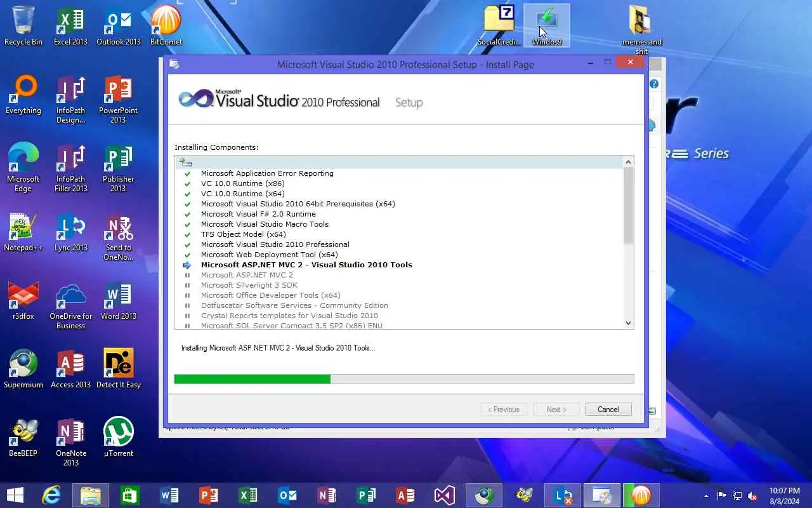Select the r3dfox desktop shortcut
The height and width of the screenshot is (508, 812).
[23, 300]
